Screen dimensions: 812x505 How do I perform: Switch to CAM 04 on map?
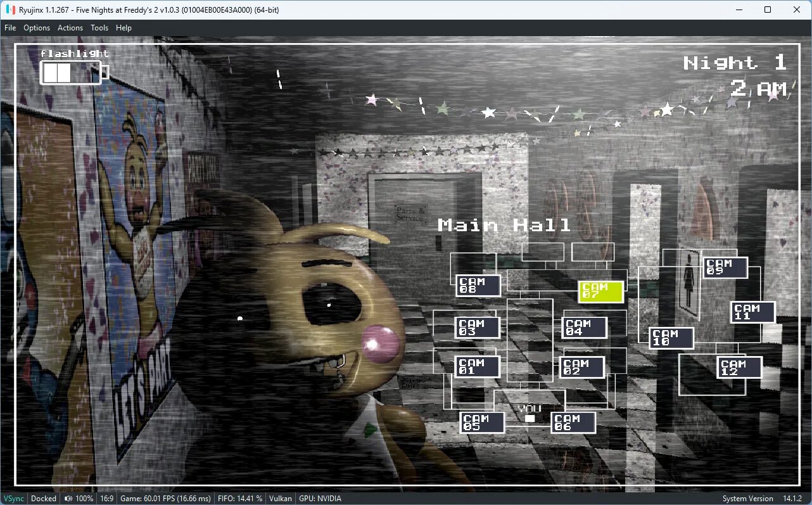[x=585, y=328]
